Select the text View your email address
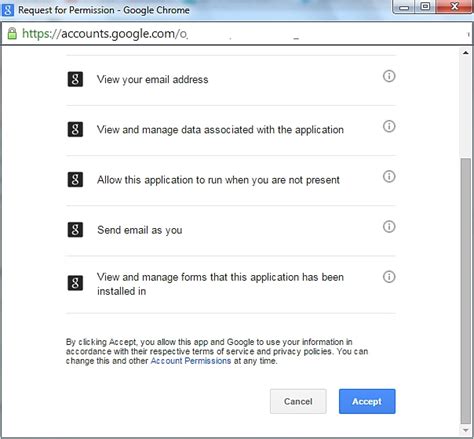The width and height of the screenshot is (474, 439). pyautogui.click(x=153, y=80)
